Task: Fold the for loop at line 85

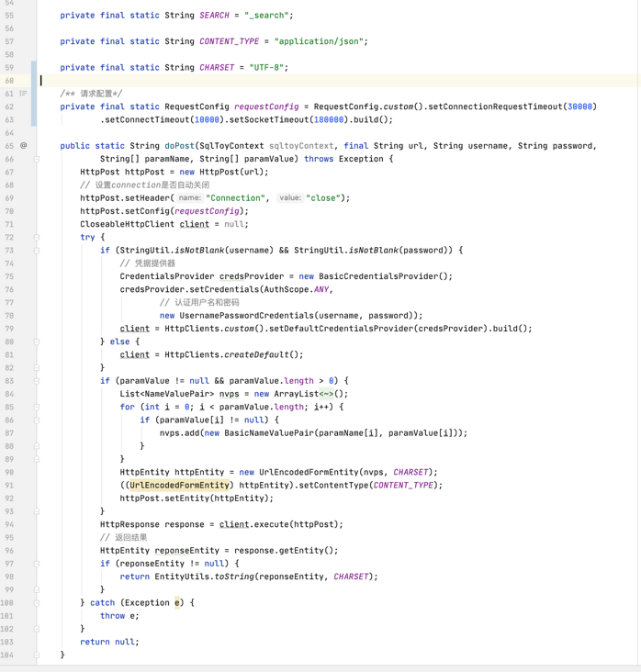Action: pos(37,407)
